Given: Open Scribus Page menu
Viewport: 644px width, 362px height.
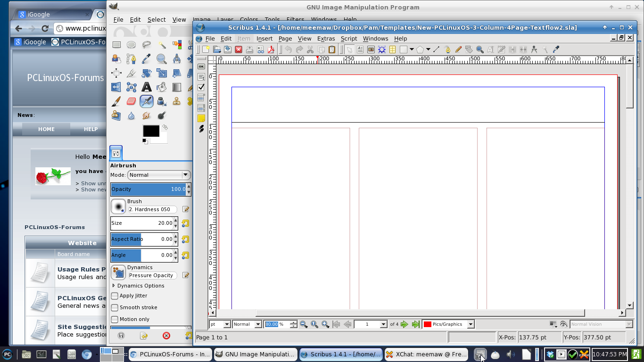Looking at the screenshot, I should pyautogui.click(x=285, y=39).
